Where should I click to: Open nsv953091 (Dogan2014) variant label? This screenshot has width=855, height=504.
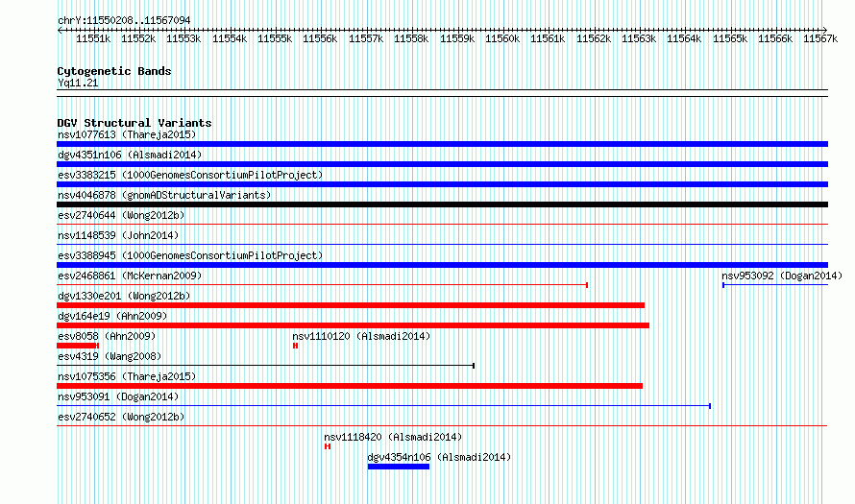tap(118, 396)
